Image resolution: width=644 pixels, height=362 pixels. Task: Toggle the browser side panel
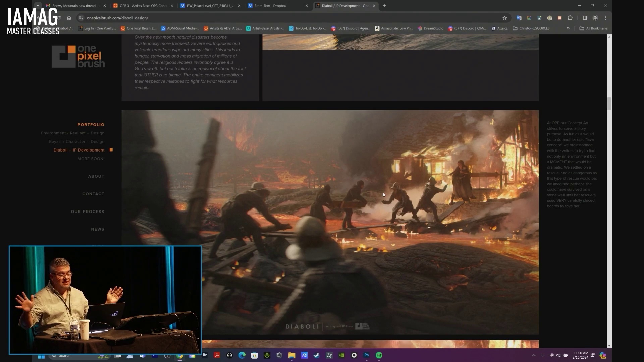[585, 18]
